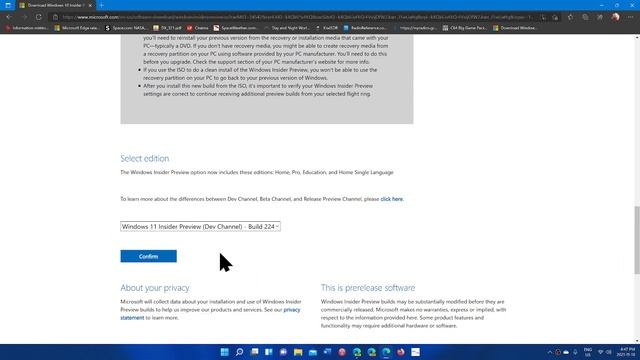
Task: Open RadioReference bookmark
Action: point(365,28)
